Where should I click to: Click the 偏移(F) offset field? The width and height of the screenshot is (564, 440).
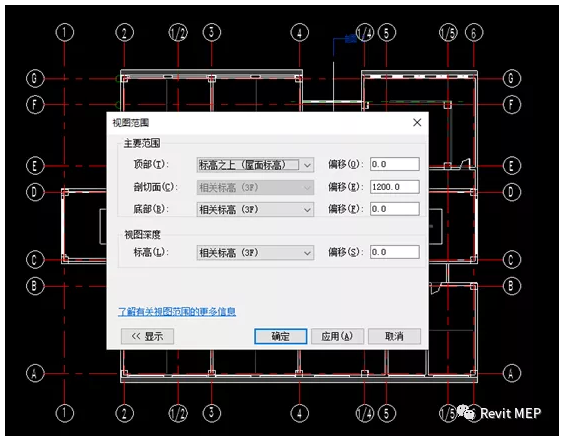tap(395, 209)
